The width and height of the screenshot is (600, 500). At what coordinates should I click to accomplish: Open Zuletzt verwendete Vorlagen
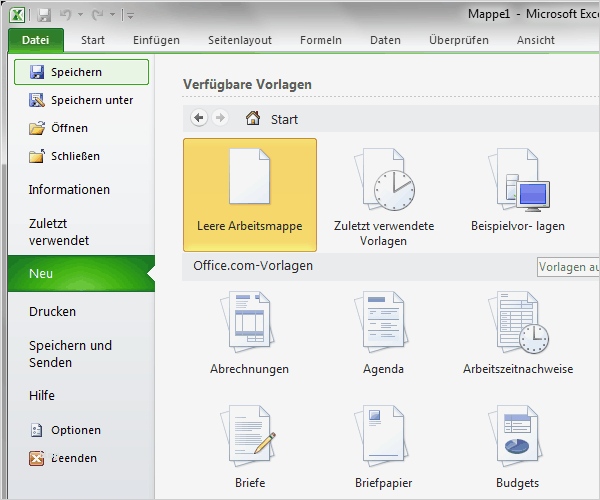click(384, 195)
